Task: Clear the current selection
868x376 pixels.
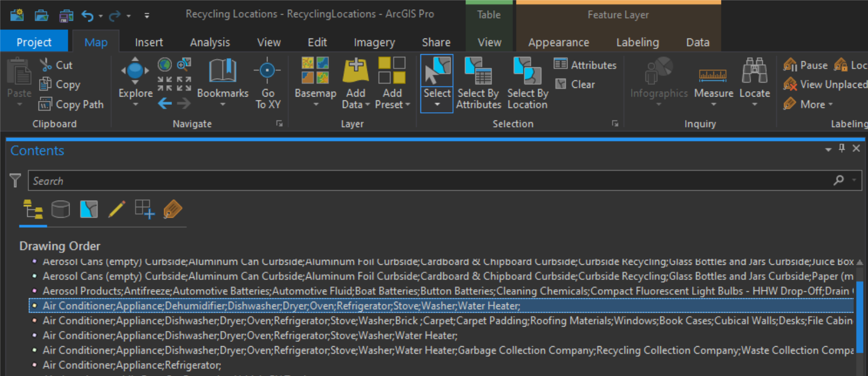Action: pos(575,85)
